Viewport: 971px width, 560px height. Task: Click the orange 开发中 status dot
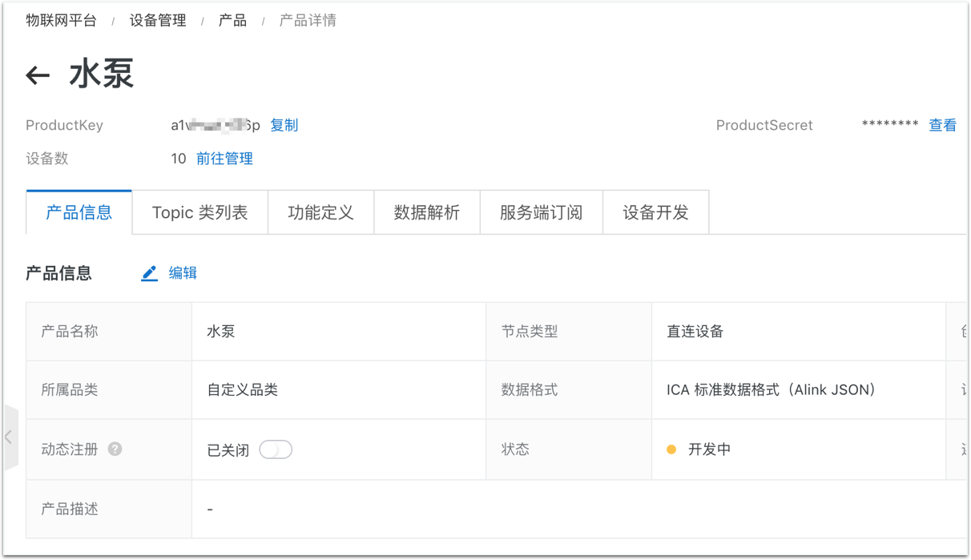671,449
